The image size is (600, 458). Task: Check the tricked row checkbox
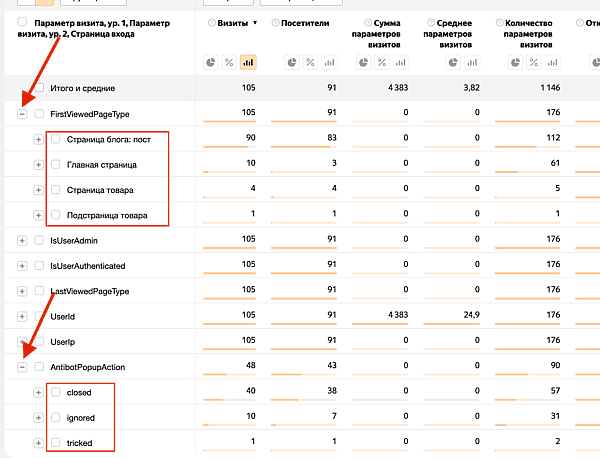(55, 443)
